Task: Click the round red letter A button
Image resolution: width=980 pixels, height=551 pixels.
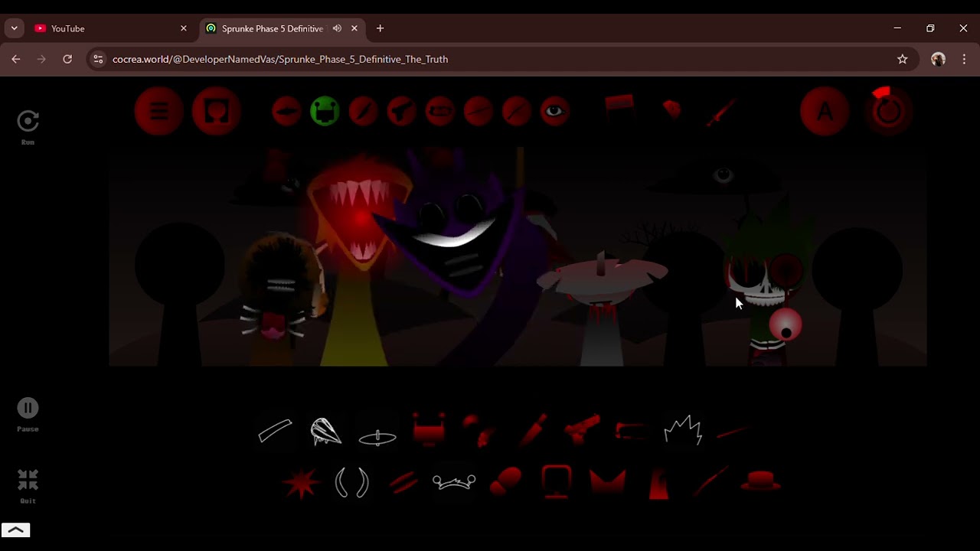Action: point(825,112)
